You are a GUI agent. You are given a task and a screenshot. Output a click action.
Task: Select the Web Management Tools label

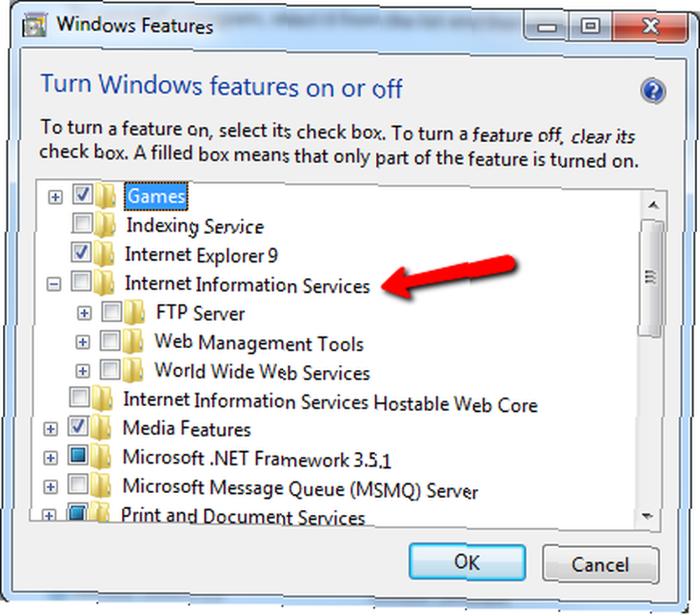pyautogui.click(x=259, y=343)
